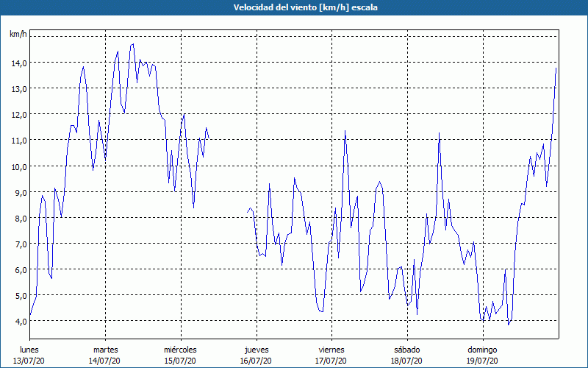Image resolution: width=588 pixels, height=368 pixels.
Task: Select the 8,0 value on the y-axis
Action: (x=21, y=219)
